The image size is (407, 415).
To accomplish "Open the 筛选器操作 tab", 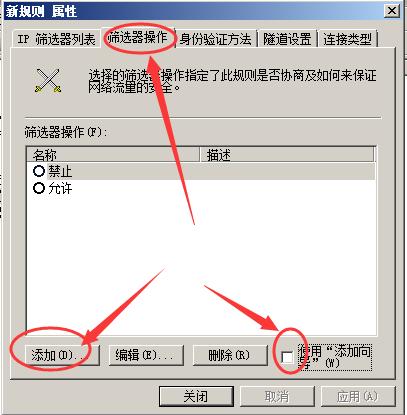I will click(138, 38).
